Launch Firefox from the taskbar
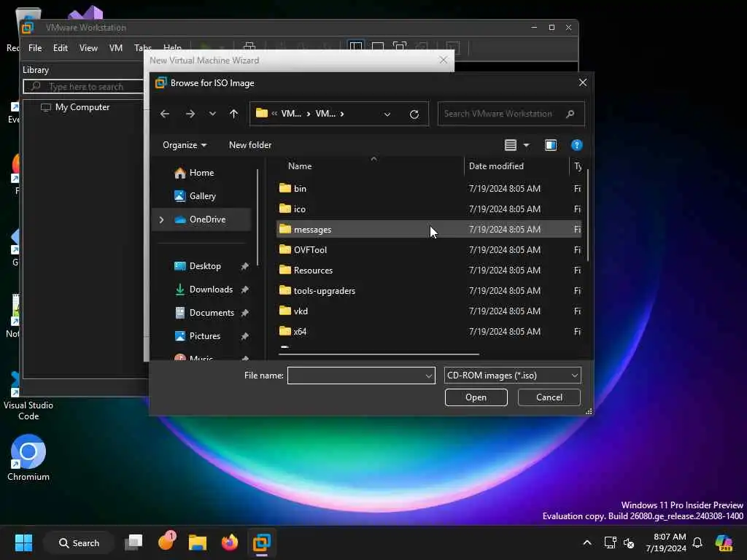Image resolution: width=747 pixels, height=560 pixels. (230, 542)
